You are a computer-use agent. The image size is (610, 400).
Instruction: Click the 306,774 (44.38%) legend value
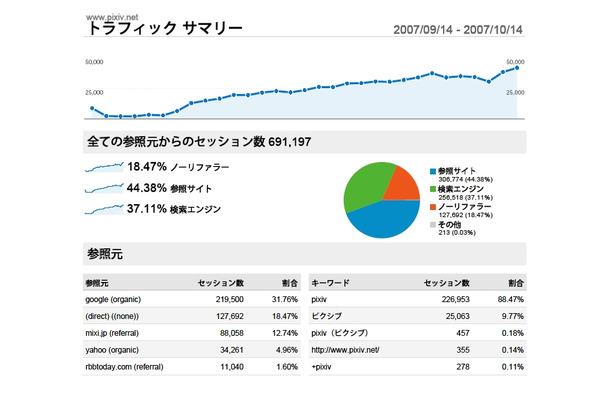[466, 179]
